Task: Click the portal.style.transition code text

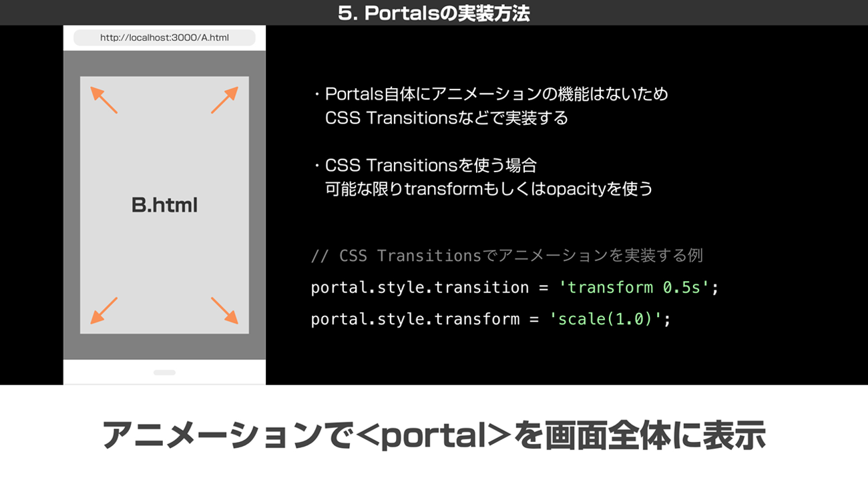Action: (x=419, y=288)
